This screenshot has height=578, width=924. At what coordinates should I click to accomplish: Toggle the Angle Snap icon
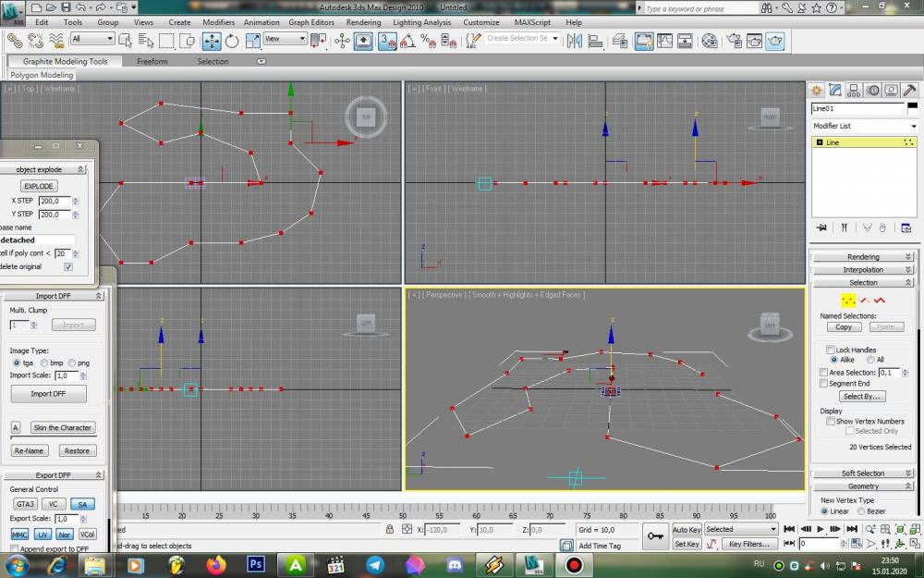[x=407, y=41]
